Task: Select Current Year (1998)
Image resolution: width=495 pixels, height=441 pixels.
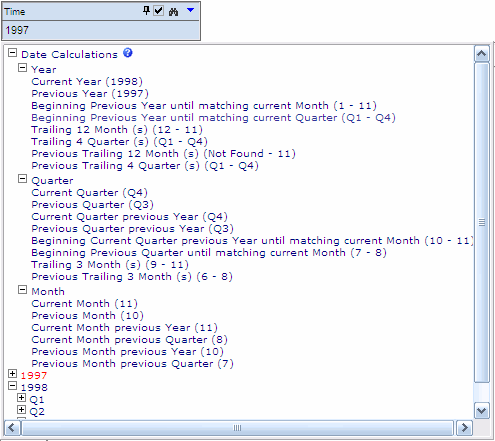Action: point(87,82)
